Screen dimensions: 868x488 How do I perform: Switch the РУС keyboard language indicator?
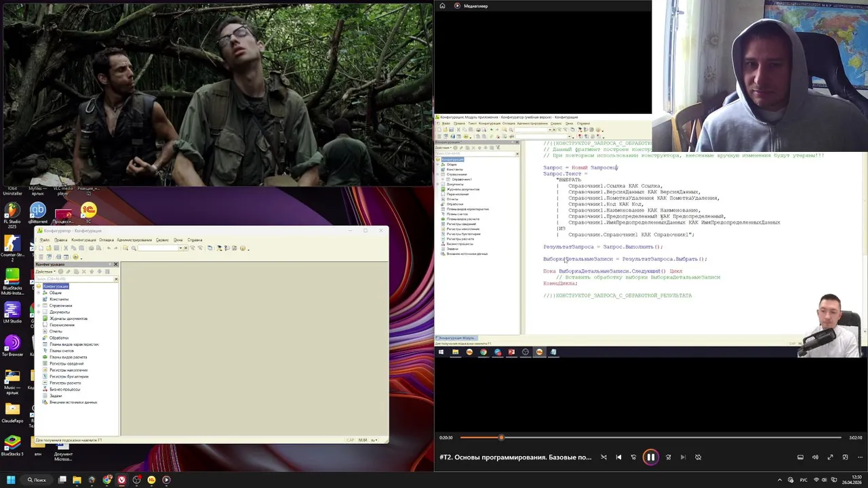[804, 480]
